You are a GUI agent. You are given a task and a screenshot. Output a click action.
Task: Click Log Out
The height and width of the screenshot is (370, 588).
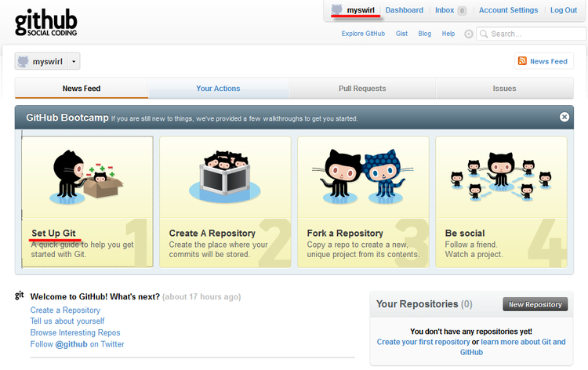point(563,10)
